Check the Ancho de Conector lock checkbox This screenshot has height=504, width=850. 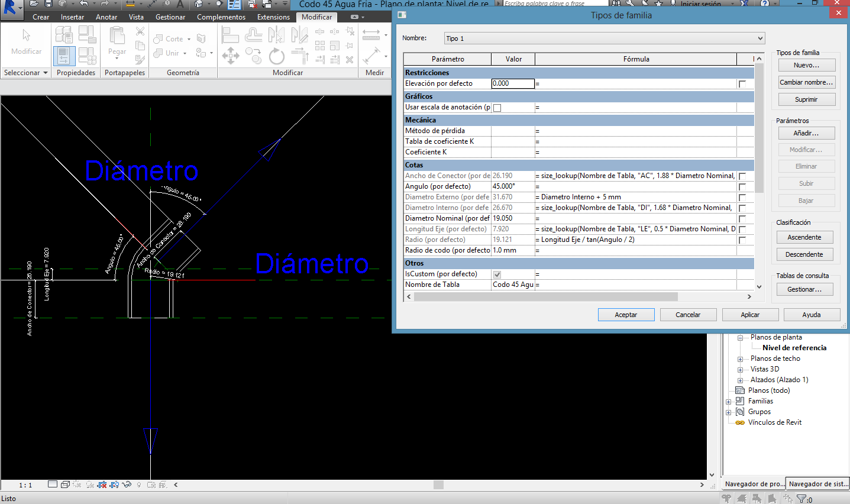(742, 176)
